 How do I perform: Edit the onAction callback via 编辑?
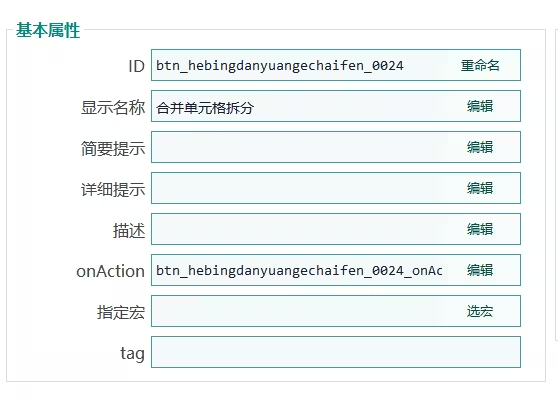[x=480, y=270]
